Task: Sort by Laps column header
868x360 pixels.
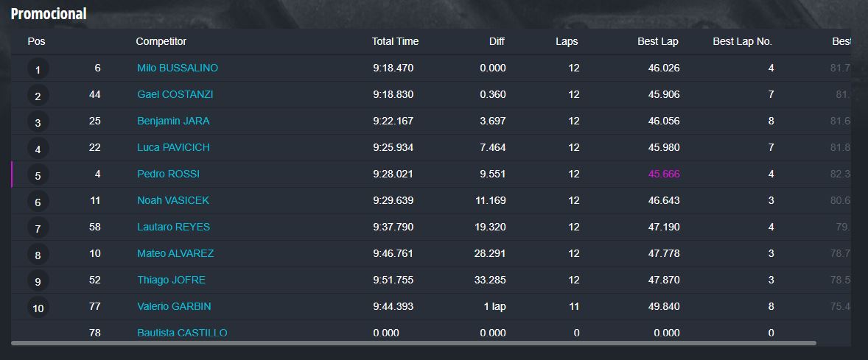Action: point(567,41)
